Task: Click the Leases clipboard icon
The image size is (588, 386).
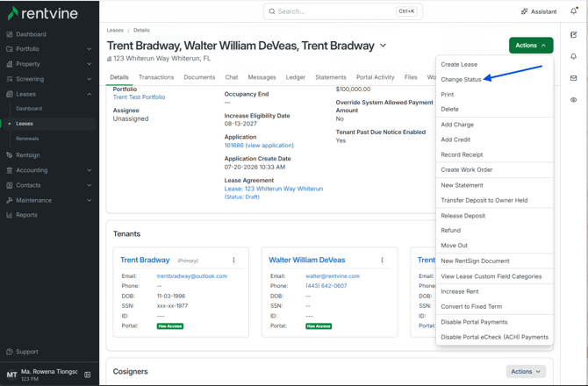Action: [x=10, y=94]
